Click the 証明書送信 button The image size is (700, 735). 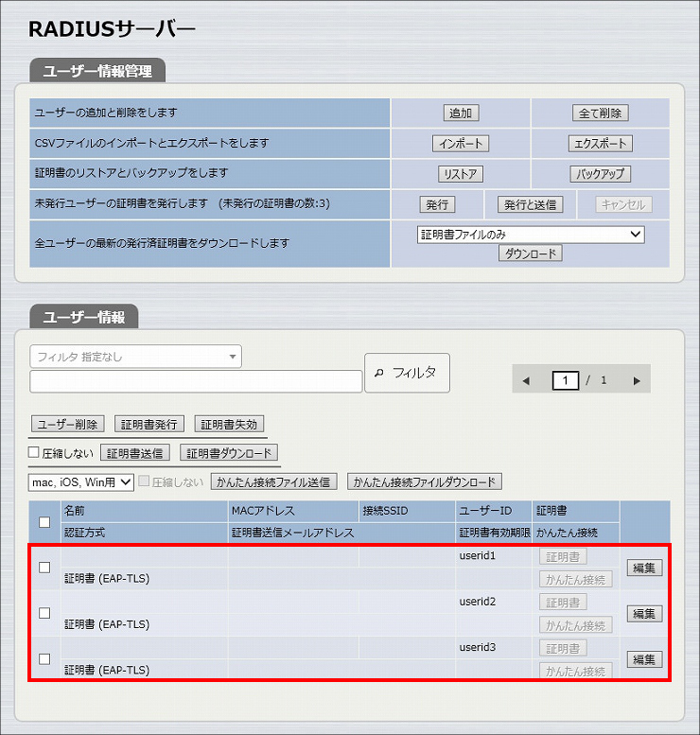[135, 453]
